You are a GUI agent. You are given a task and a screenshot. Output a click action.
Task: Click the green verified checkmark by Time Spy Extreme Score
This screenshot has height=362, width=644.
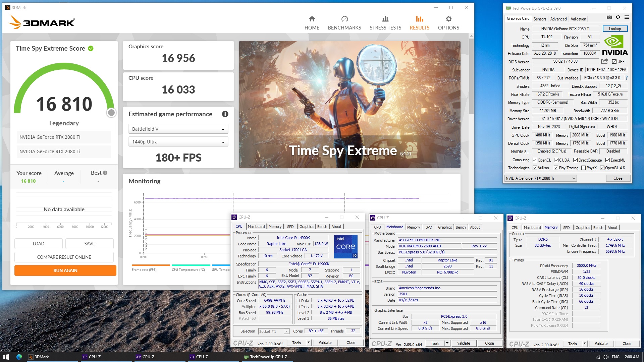[91, 48]
